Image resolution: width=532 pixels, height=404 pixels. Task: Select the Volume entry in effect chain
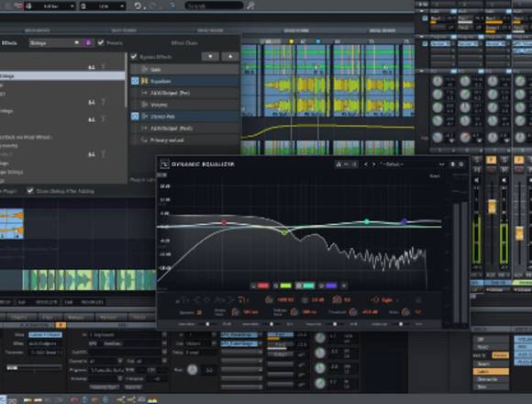click(185, 105)
